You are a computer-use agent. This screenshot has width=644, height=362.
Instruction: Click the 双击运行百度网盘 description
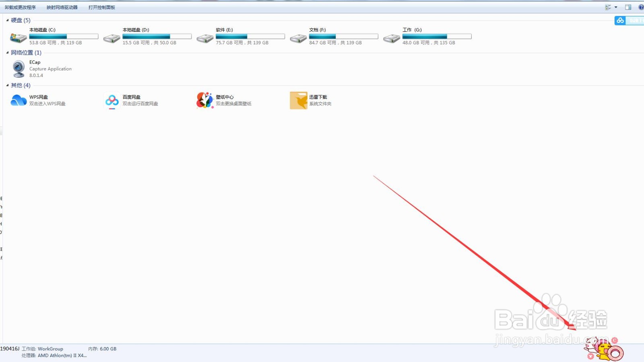140,103
